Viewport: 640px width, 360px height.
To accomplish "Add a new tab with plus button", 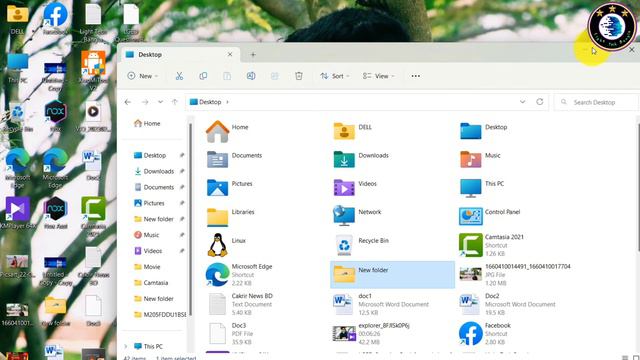I will click(x=253, y=54).
